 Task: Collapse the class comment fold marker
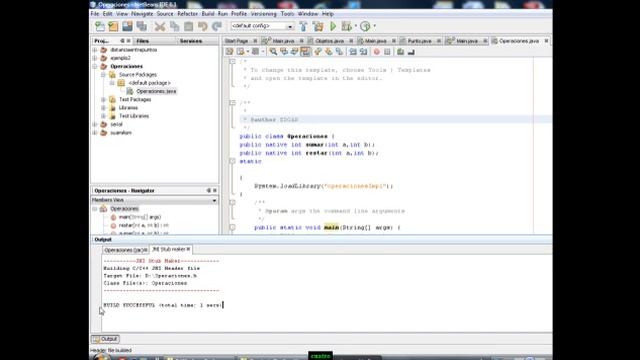[x=232, y=103]
